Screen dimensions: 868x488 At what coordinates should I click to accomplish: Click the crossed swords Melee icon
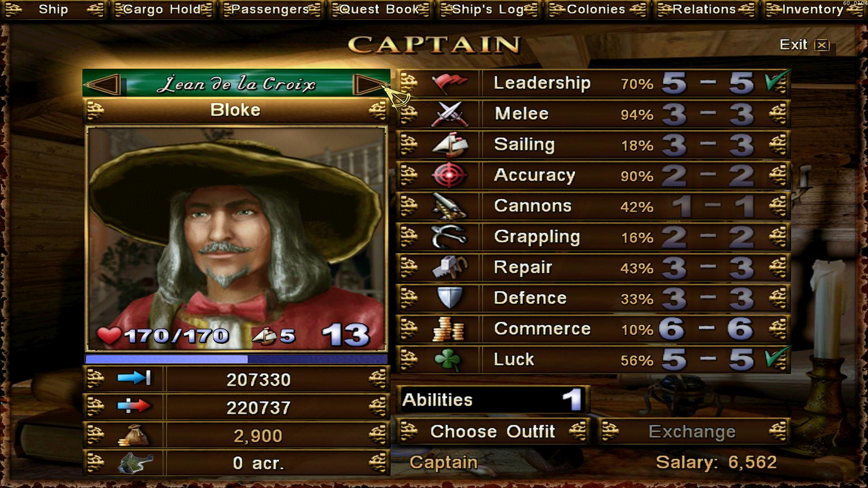pyautogui.click(x=449, y=114)
